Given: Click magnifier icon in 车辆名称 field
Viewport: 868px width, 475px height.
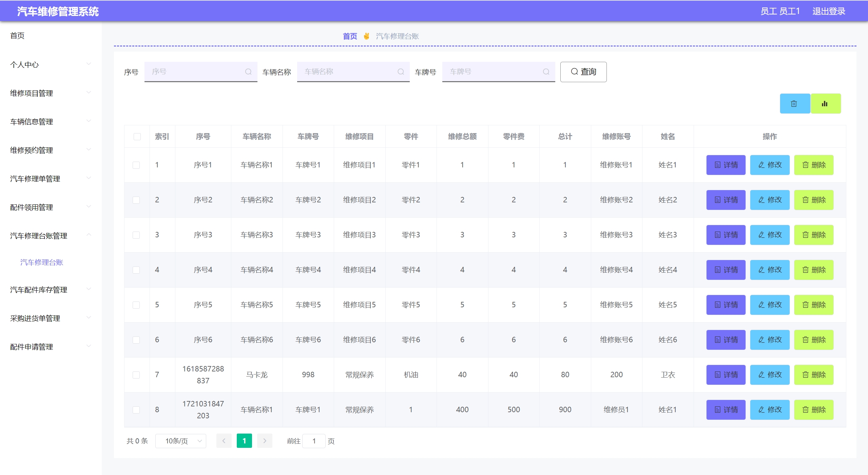Looking at the screenshot, I should pyautogui.click(x=401, y=72).
